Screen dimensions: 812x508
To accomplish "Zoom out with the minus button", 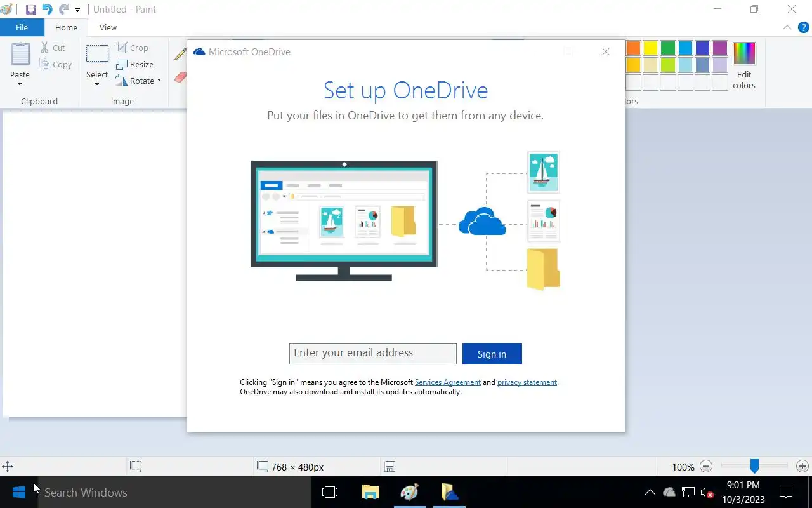I will 706,467.
